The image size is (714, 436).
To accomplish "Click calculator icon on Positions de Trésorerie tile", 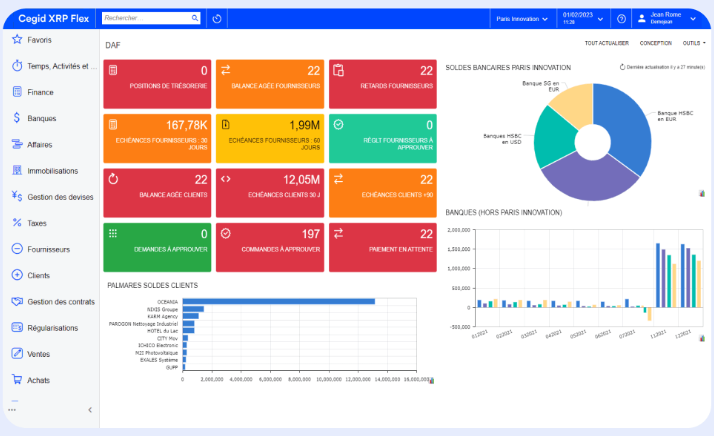I will 113,70.
